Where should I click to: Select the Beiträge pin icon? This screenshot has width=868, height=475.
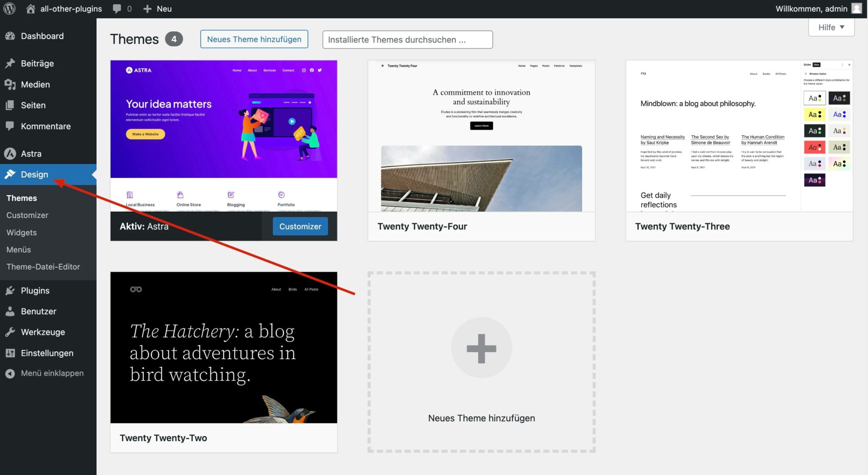[10, 63]
